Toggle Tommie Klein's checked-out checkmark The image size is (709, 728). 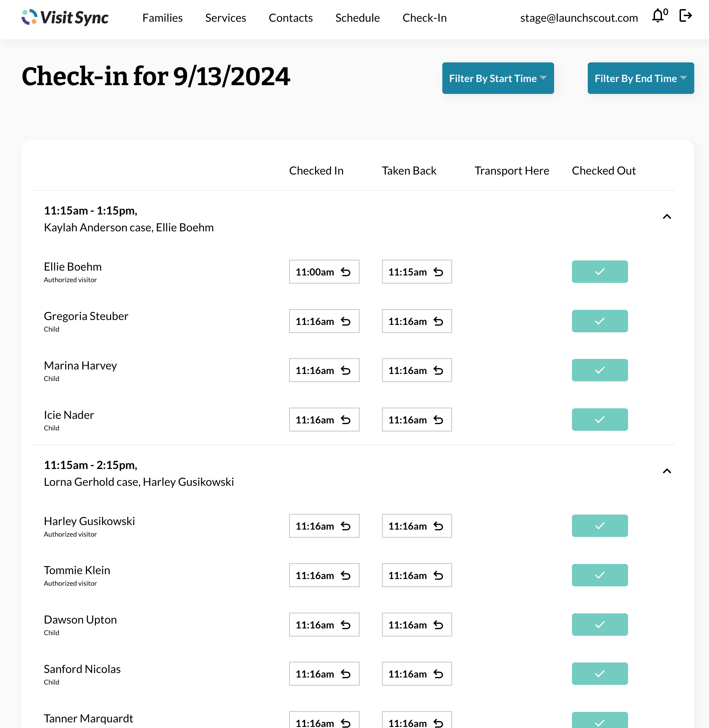point(600,575)
